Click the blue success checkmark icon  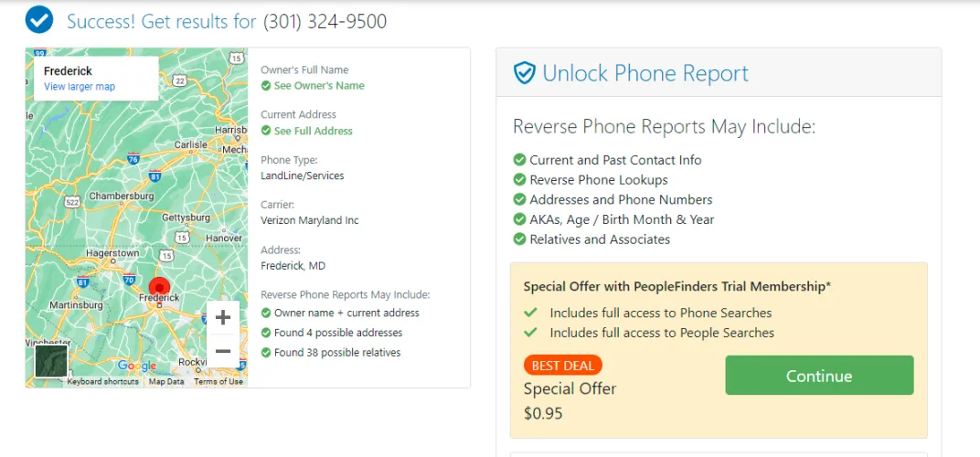(x=39, y=19)
